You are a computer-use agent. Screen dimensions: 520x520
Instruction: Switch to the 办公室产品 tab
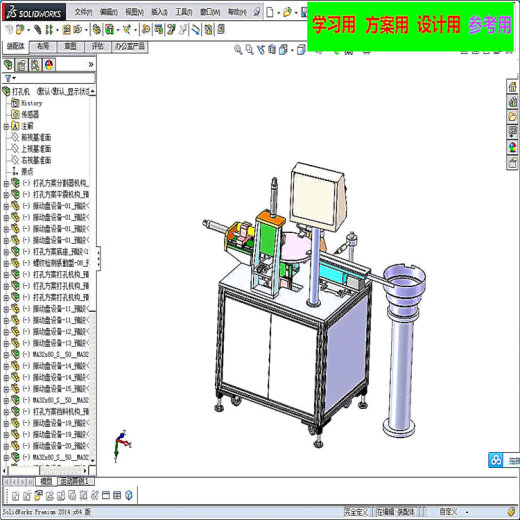pyautogui.click(x=130, y=47)
